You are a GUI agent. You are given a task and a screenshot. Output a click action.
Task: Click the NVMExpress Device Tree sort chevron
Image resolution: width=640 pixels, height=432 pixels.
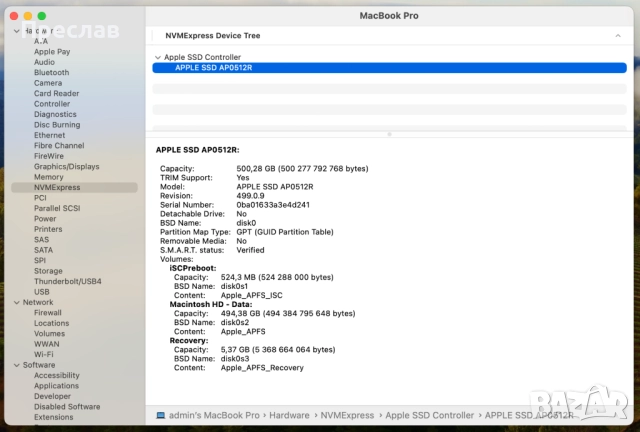click(x=618, y=36)
